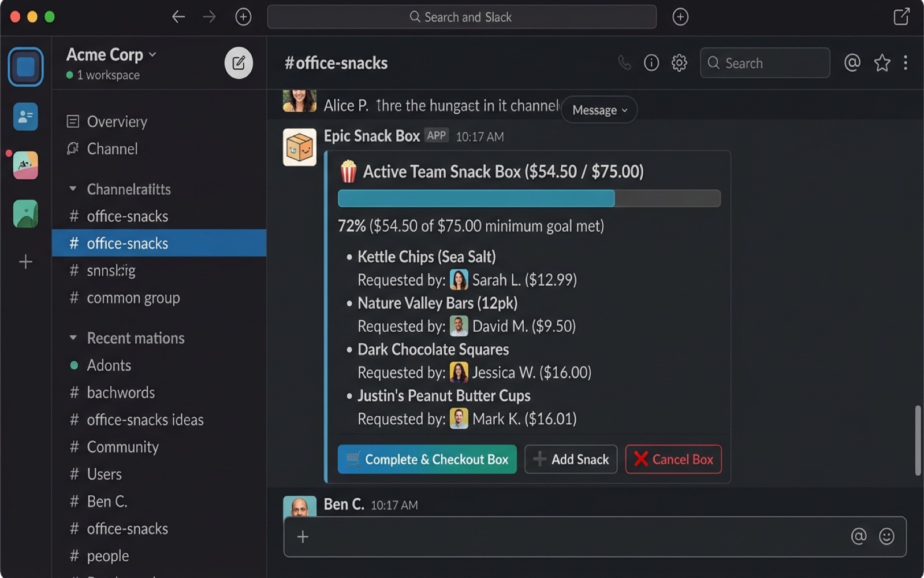Open channel settings gear icon

click(679, 62)
